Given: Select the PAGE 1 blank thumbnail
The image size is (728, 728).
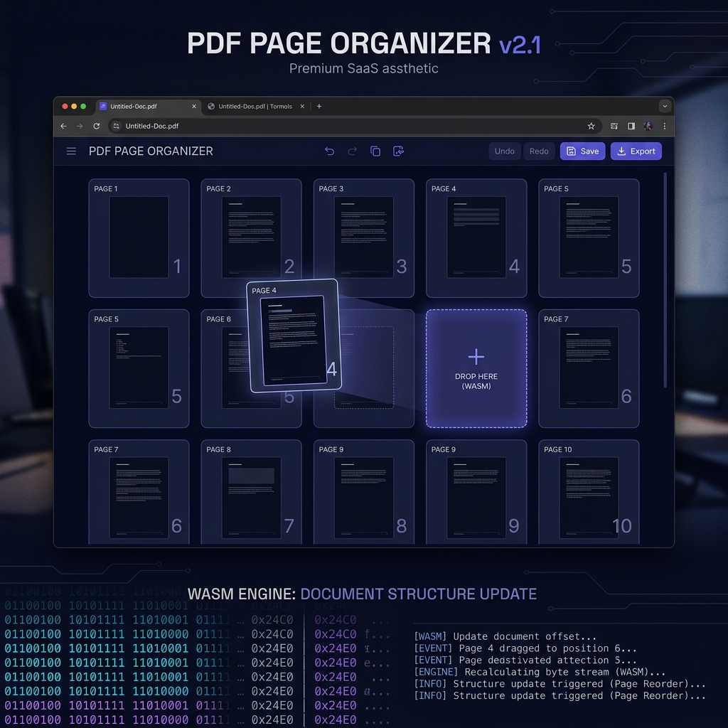Looking at the screenshot, I should click(139, 238).
